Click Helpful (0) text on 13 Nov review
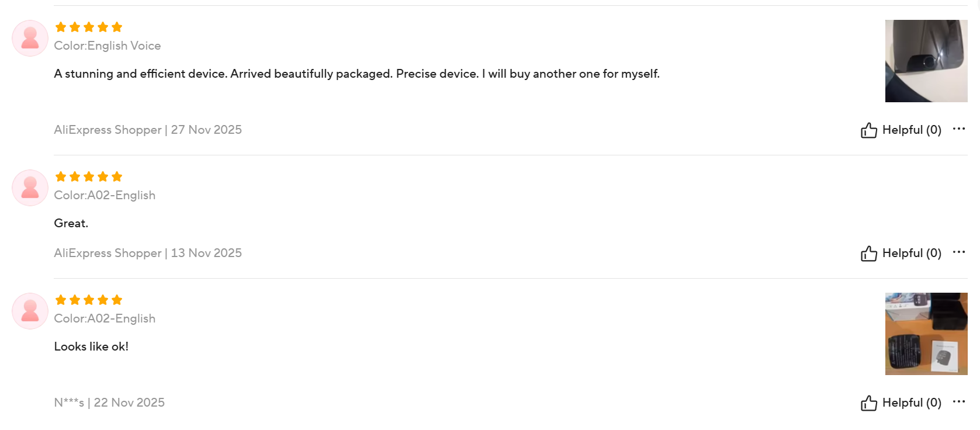Viewport: 980px width, 430px height. pyautogui.click(x=911, y=253)
